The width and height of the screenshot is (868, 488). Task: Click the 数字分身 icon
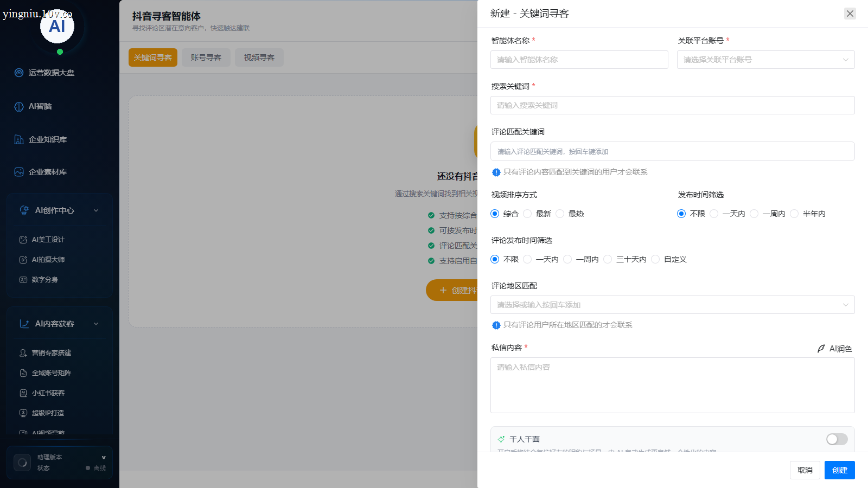pyautogui.click(x=23, y=280)
